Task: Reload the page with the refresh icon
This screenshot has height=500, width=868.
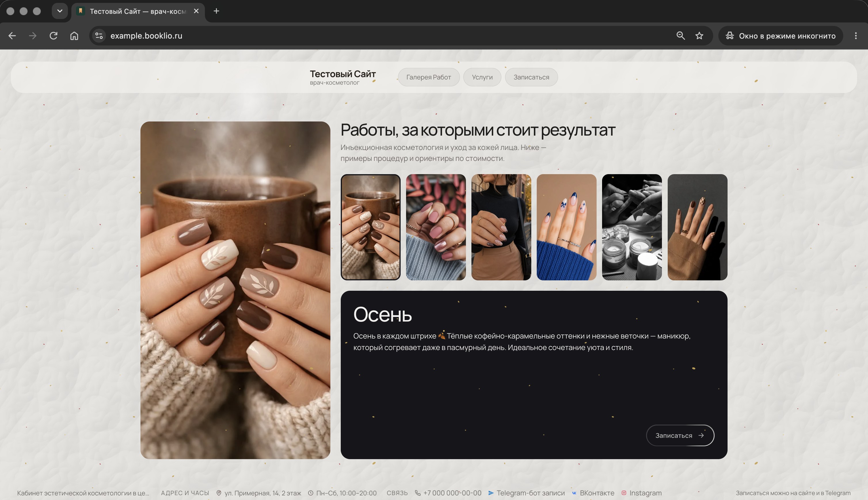Action: [53, 36]
